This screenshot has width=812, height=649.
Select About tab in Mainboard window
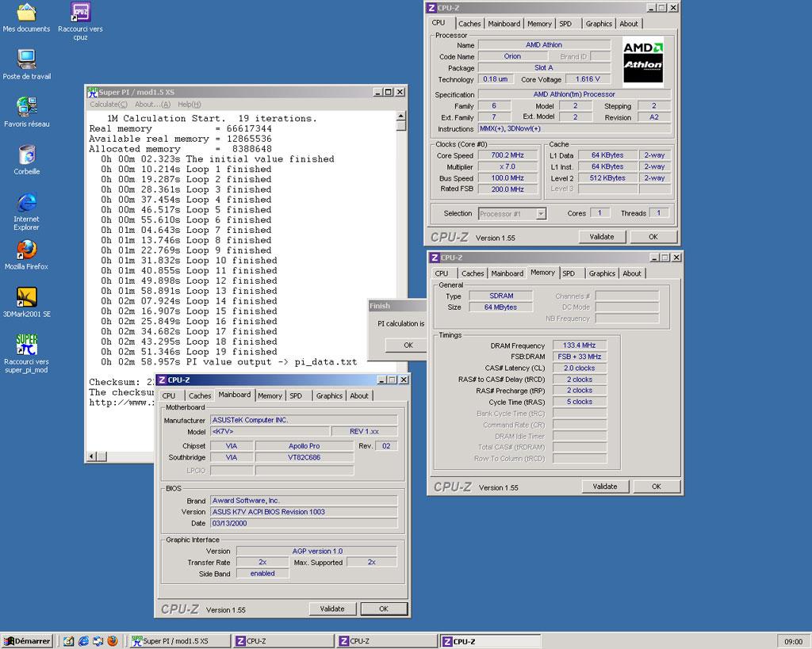pos(359,395)
